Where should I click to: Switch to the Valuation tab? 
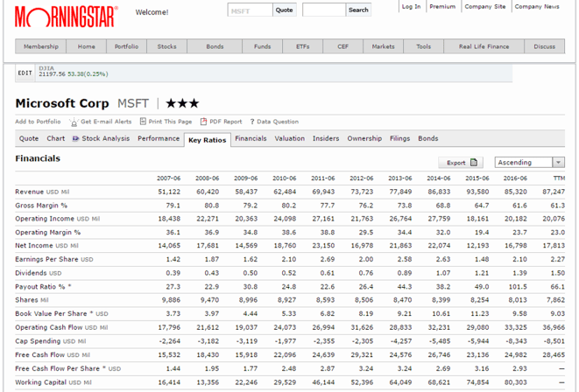coord(289,138)
